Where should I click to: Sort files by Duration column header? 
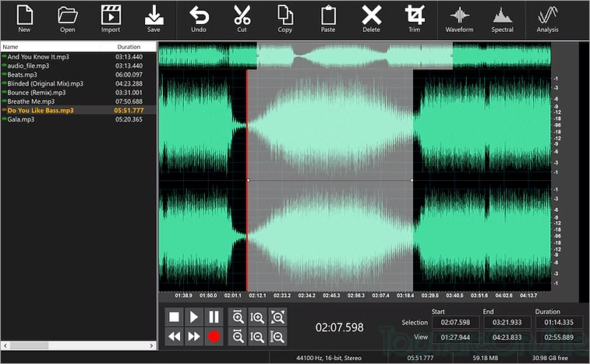click(129, 47)
